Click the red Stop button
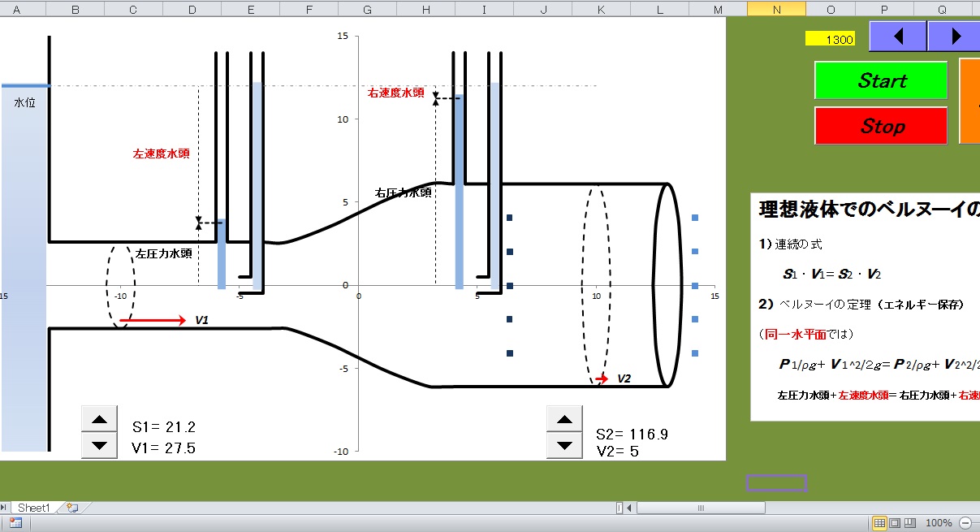The width and height of the screenshot is (980, 532). [881, 126]
